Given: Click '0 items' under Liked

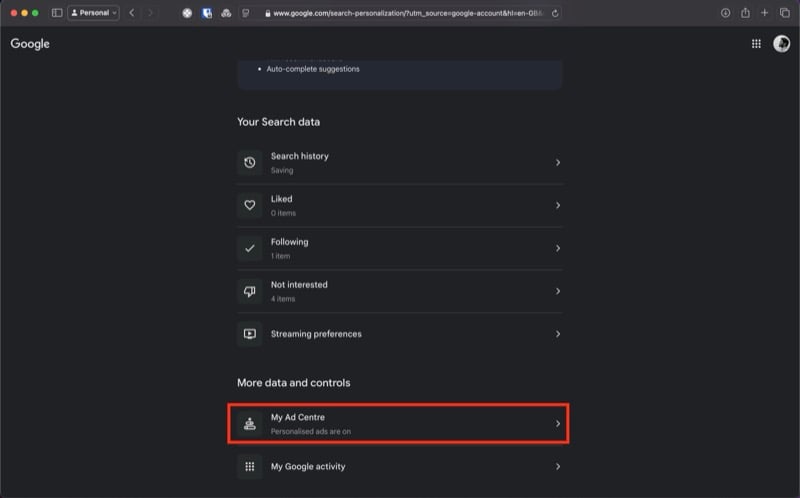Looking at the screenshot, I should (283, 213).
